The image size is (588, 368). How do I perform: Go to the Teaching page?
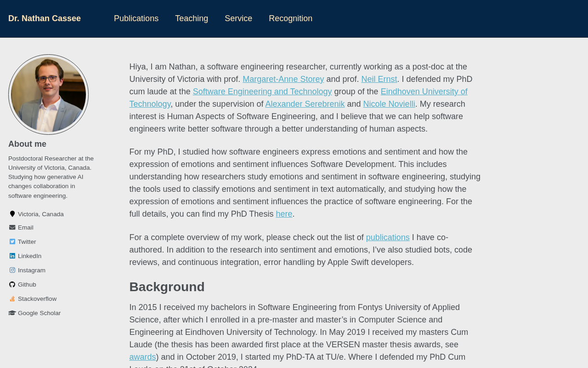[x=192, y=18]
